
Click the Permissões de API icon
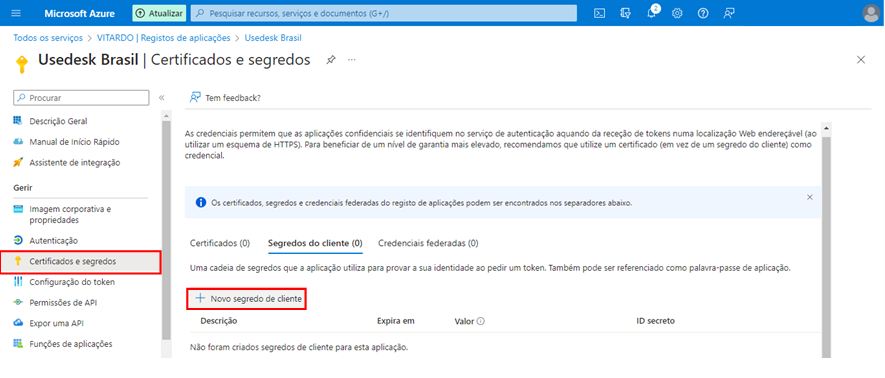pos(18,302)
